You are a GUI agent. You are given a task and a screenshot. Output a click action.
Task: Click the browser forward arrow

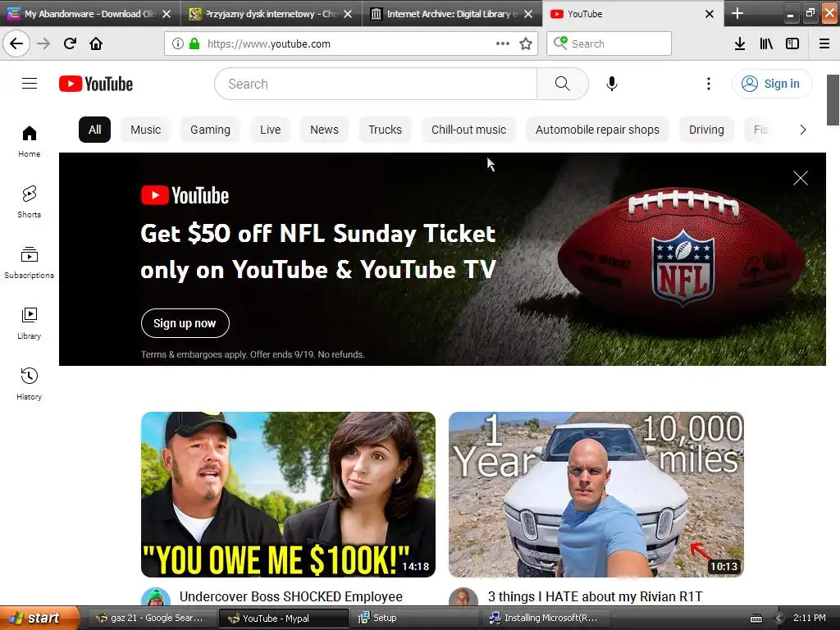[x=43, y=43]
